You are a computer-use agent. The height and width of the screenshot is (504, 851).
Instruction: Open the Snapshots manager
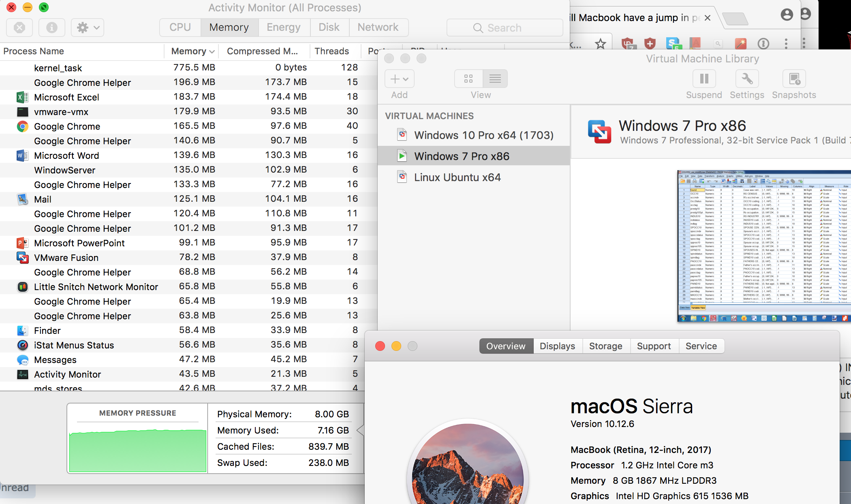click(794, 79)
